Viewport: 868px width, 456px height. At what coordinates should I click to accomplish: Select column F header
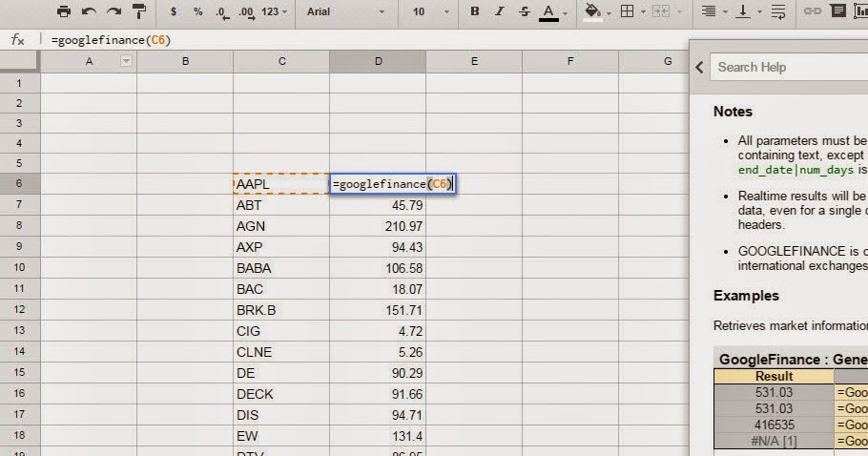[x=570, y=61]
